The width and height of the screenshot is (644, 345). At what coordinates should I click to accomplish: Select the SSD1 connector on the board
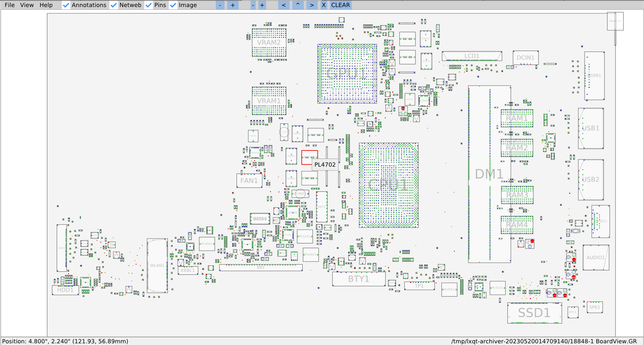pos(534,313)
